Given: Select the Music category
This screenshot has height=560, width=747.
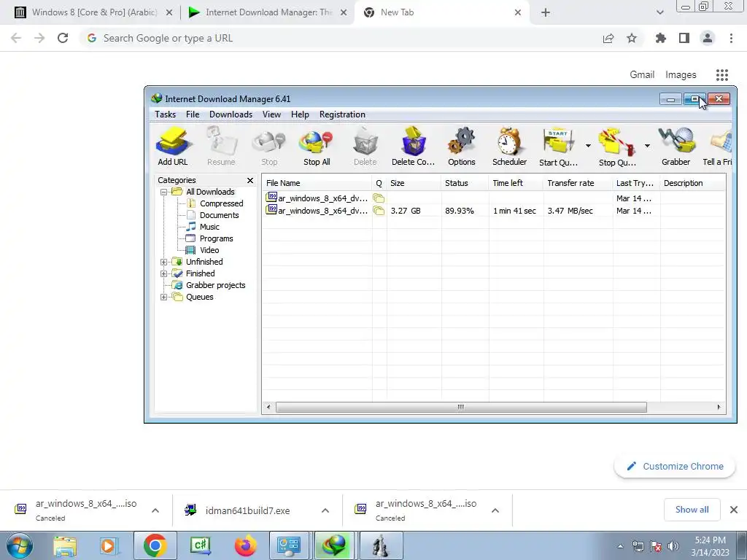Looking at the screenshot, I should (x=209, y=227).
